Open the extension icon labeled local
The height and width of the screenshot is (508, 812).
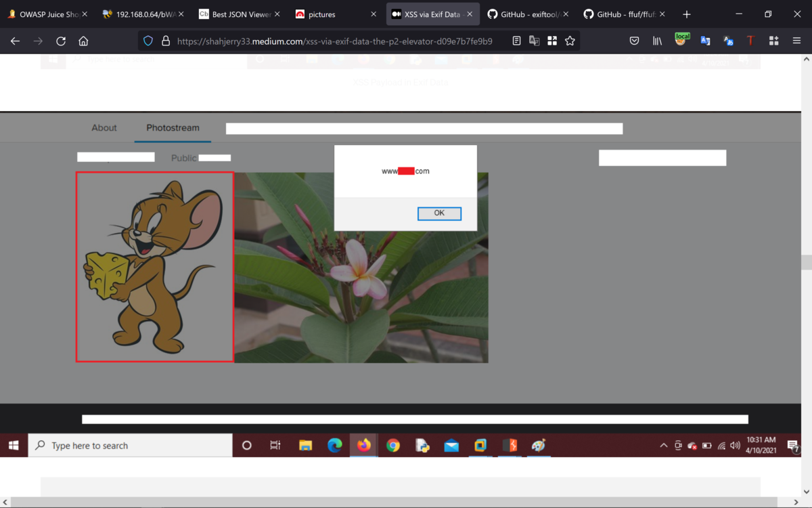point(681,40)
